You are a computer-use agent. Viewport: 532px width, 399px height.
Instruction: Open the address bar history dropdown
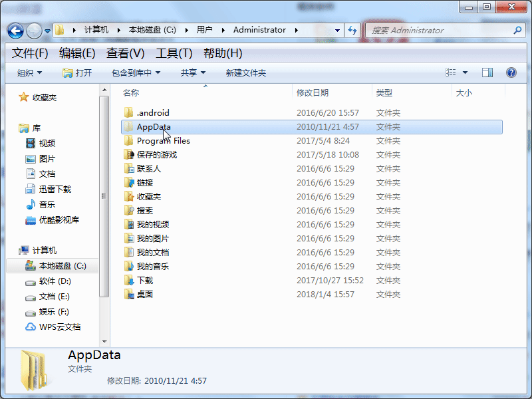(337, 31)
